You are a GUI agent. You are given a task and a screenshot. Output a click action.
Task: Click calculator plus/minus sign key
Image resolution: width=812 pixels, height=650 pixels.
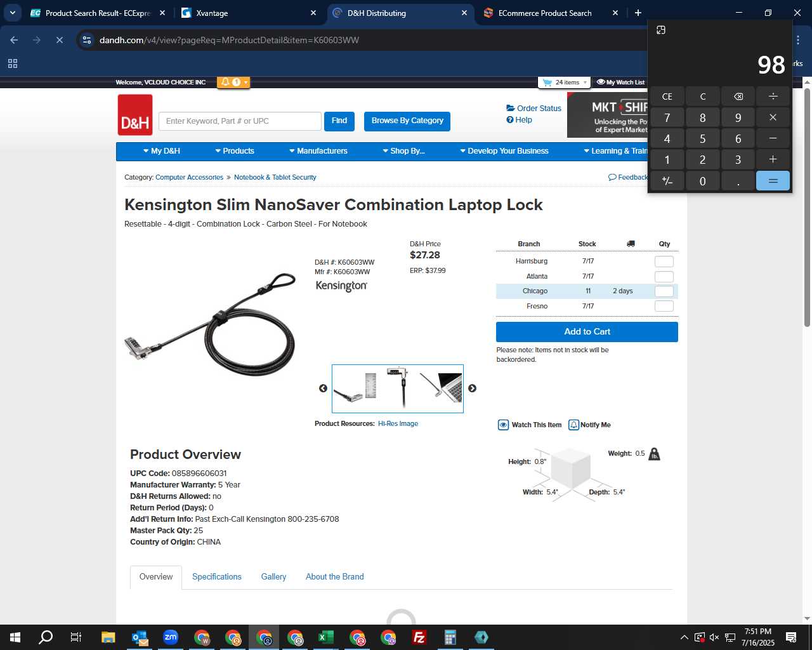coord(667,181)
